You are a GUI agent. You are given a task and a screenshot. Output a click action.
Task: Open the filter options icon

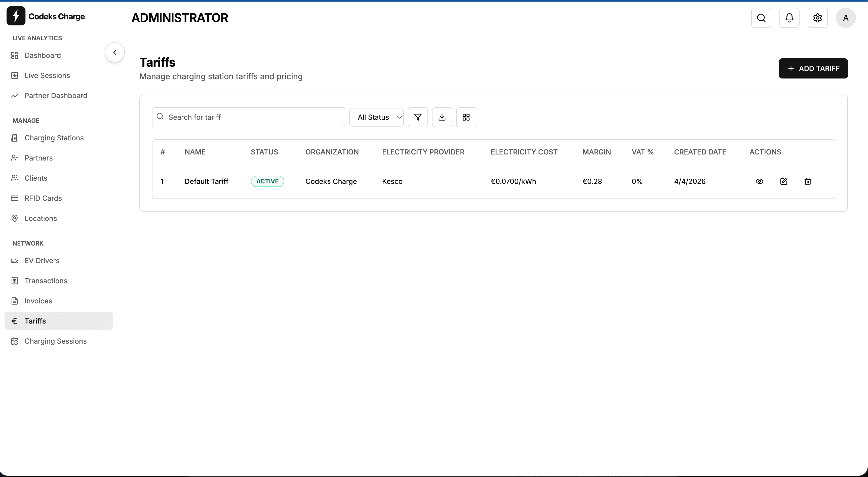pos(417,117)
